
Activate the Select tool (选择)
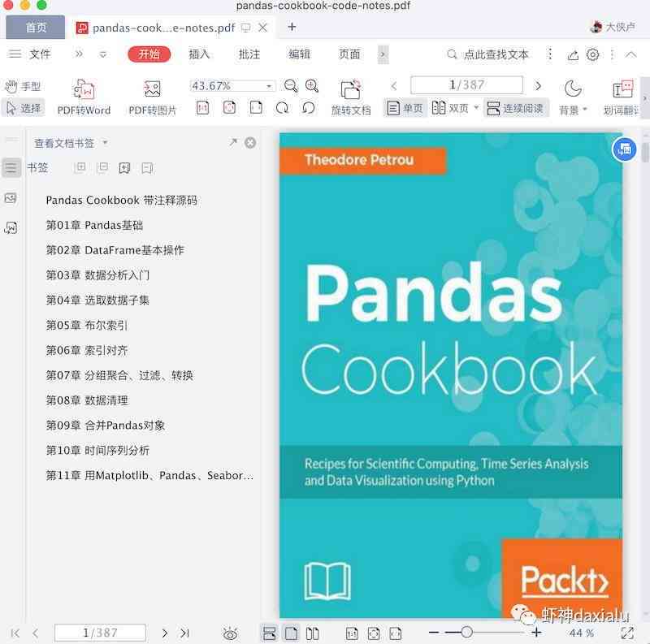click(24, 108)
